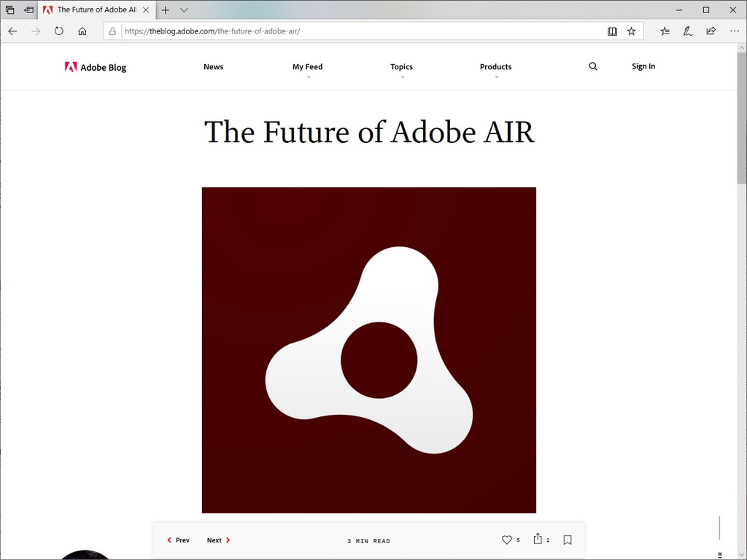Open the My Feed menu
The width and height of the screenshot is (747, 560).
point(307,66)
